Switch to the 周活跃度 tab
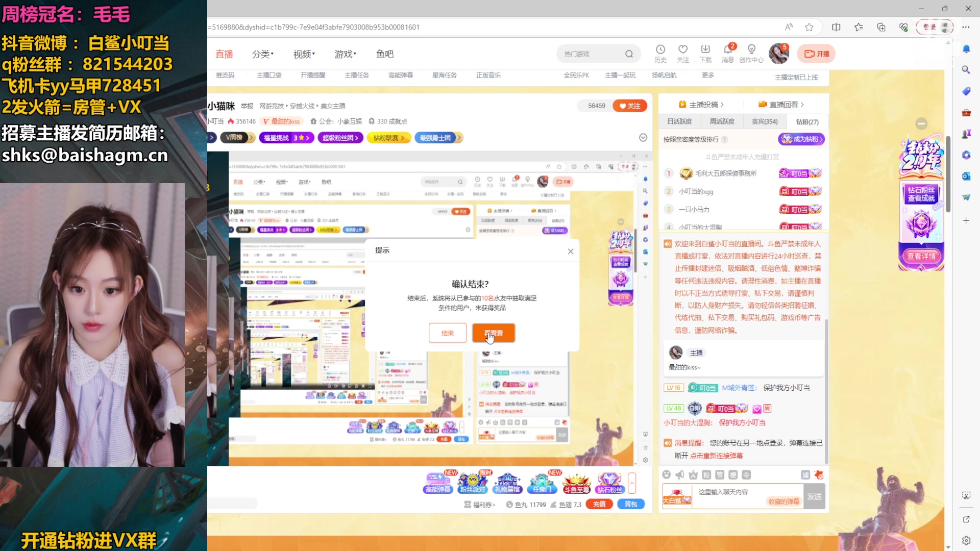 coord(722,121)
